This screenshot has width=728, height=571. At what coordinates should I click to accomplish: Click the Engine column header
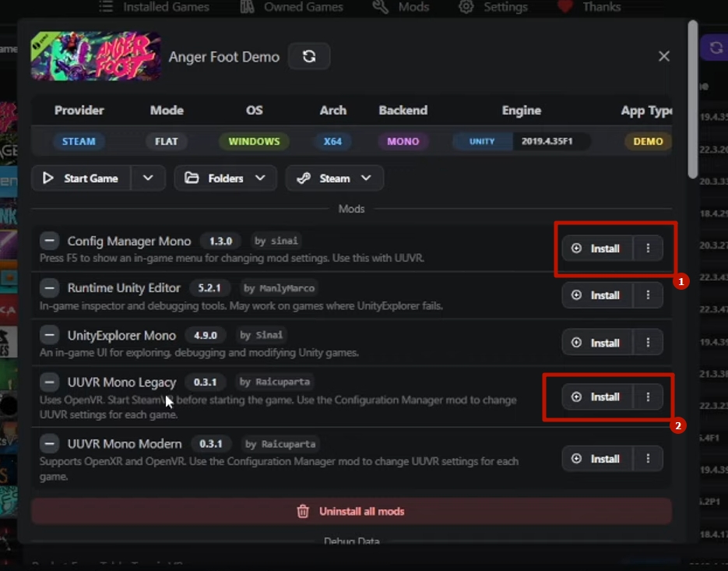coord(522,110)
